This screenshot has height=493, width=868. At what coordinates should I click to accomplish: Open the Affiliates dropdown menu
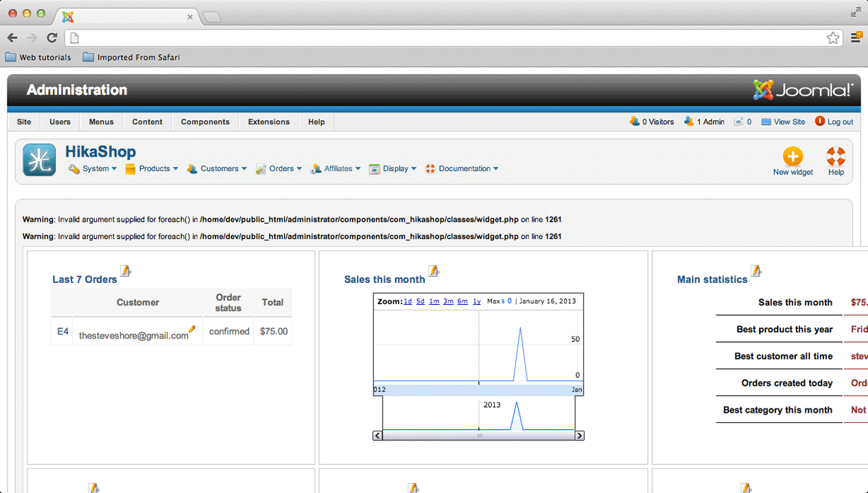coord(336,168)
